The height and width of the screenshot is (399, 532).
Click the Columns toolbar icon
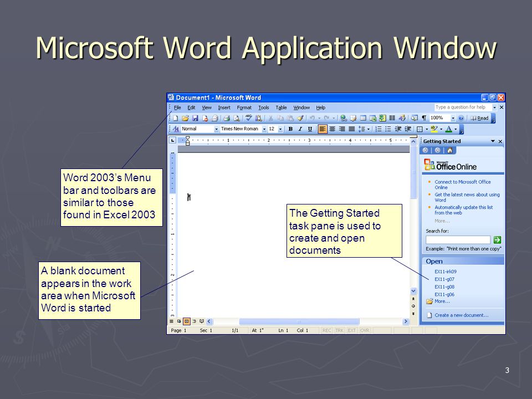[x=392, y=118]
